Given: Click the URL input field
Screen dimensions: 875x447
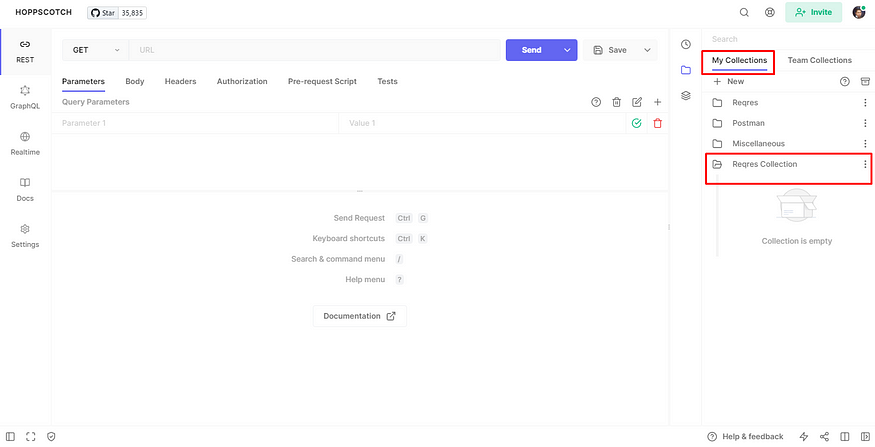Looking at the screenshot, I should click(x=315, y=50).
